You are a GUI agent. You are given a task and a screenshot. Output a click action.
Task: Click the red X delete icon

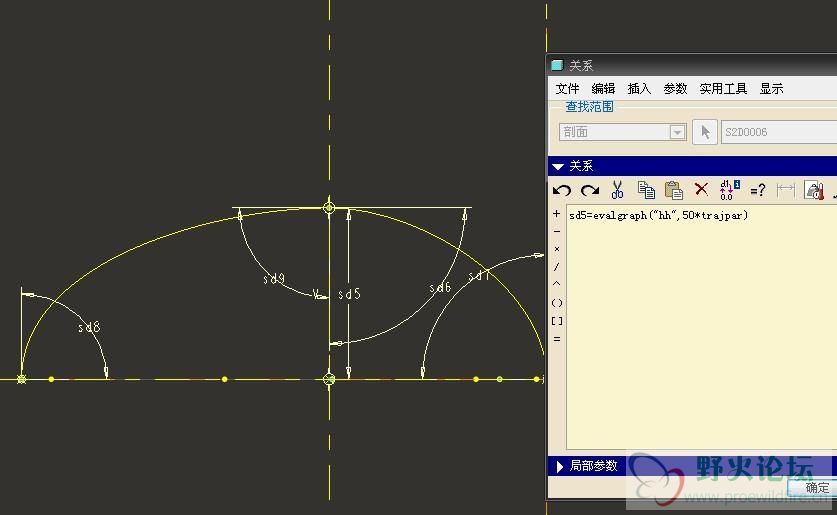[x=701, y=189]
